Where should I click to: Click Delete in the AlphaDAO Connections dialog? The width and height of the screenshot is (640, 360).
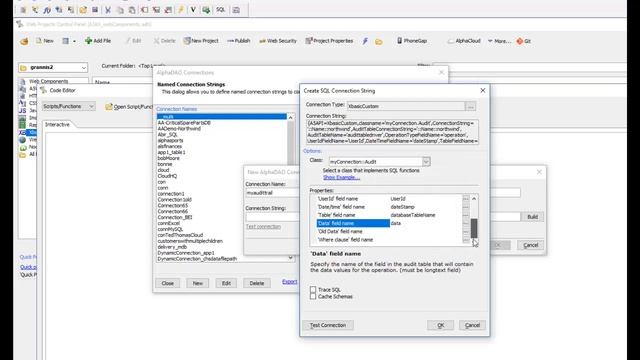click(257, 283)
